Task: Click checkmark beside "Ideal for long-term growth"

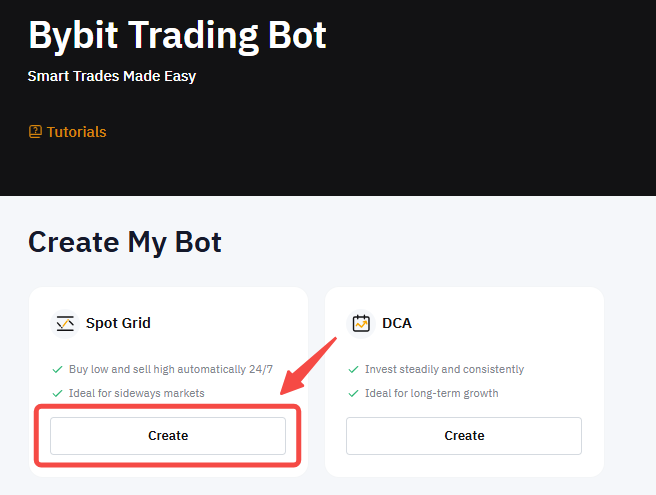Action: point(353,393)
